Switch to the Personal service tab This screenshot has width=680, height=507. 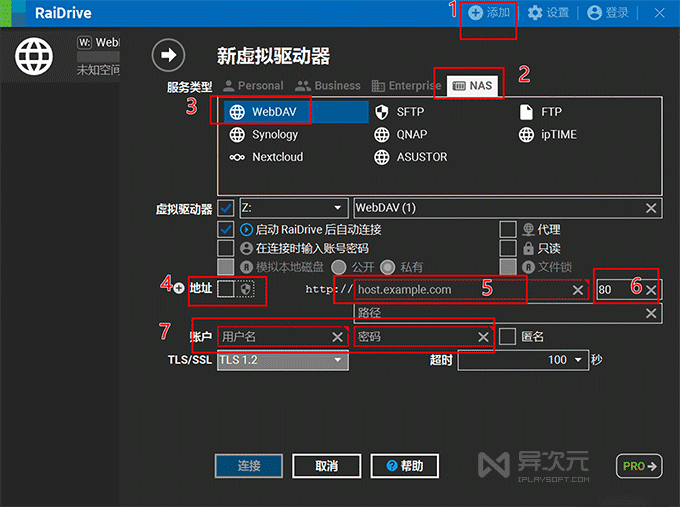click(253, 86)
